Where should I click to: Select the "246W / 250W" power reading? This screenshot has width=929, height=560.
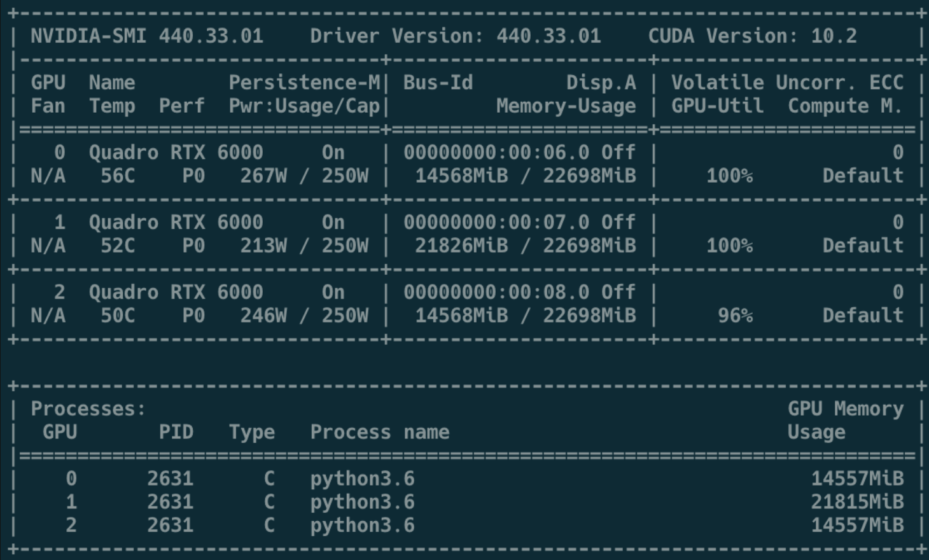[x=304, y=316]
